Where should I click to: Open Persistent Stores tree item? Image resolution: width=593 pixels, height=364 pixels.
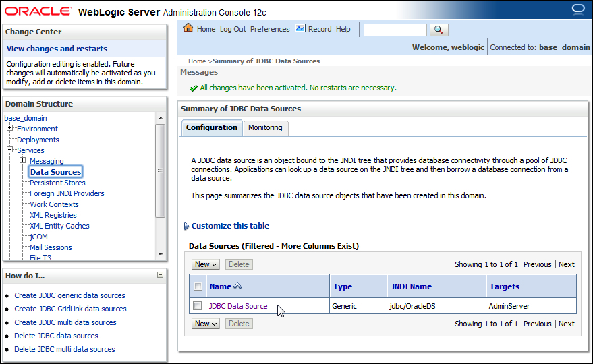click(x=57, y=183)
